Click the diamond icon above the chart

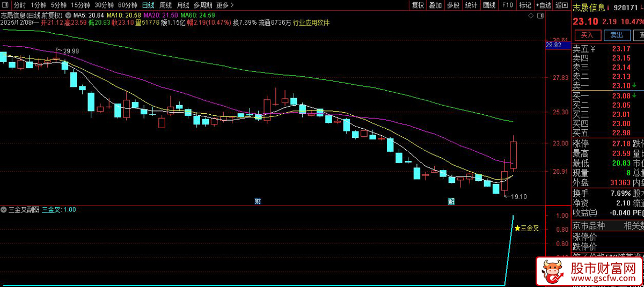530,16
